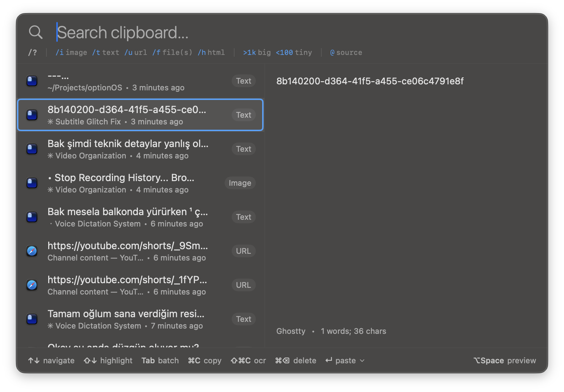Click the highlight shortcut hint
Screen dimensions: 564x392
pyautogui.click(x=108, y=360)
